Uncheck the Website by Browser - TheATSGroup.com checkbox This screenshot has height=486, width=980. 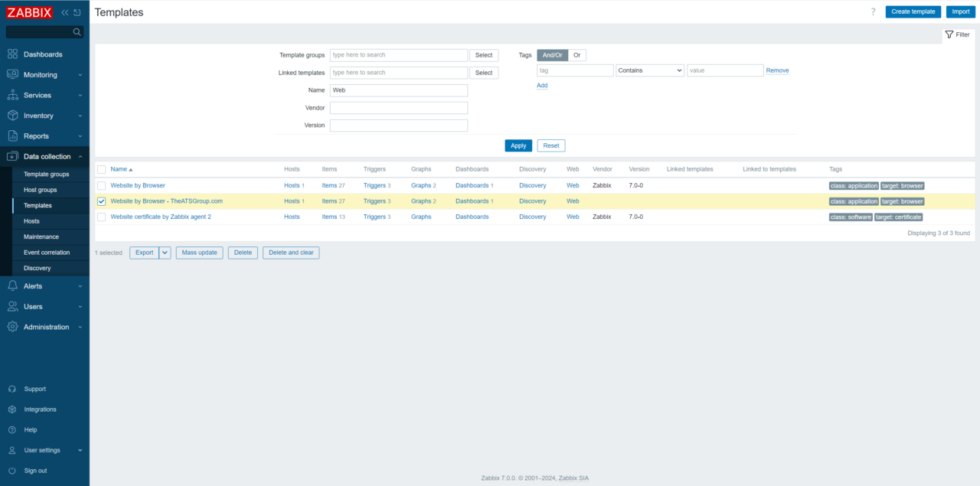[101, 201]
